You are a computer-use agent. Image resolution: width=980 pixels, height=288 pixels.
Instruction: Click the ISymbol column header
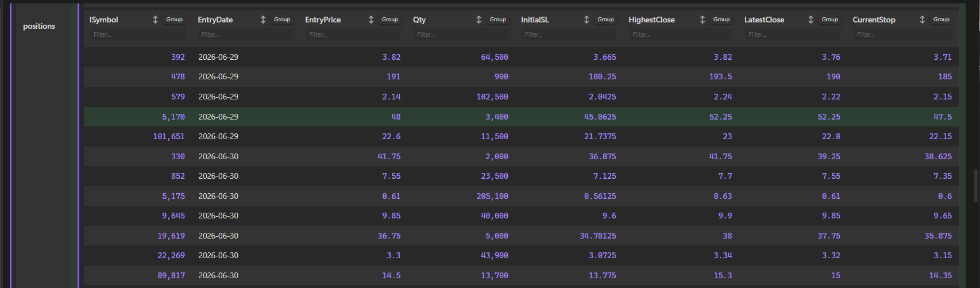click(x=104, y=20)
